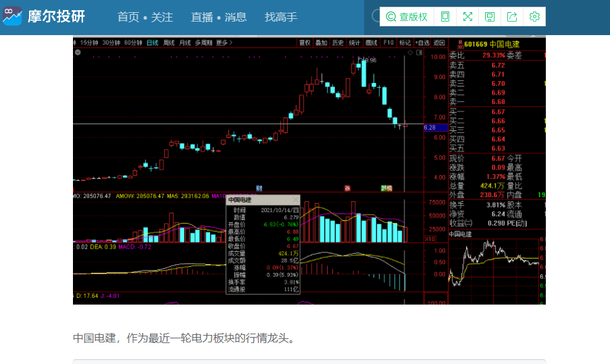
Task: Open 找高手 in the navigation bar
Action: (x=281, y=17)
